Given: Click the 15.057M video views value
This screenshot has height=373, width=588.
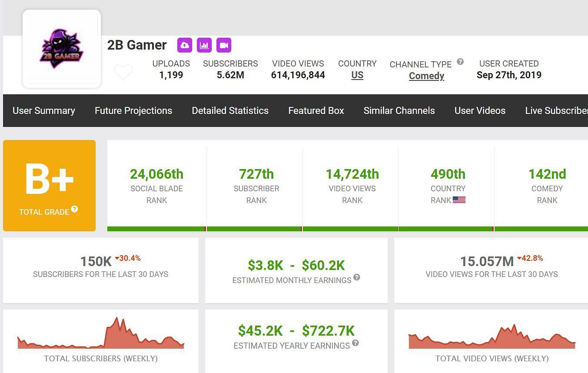Looking at the screenshot, I should pyautogui.click(x=487, y=262).
